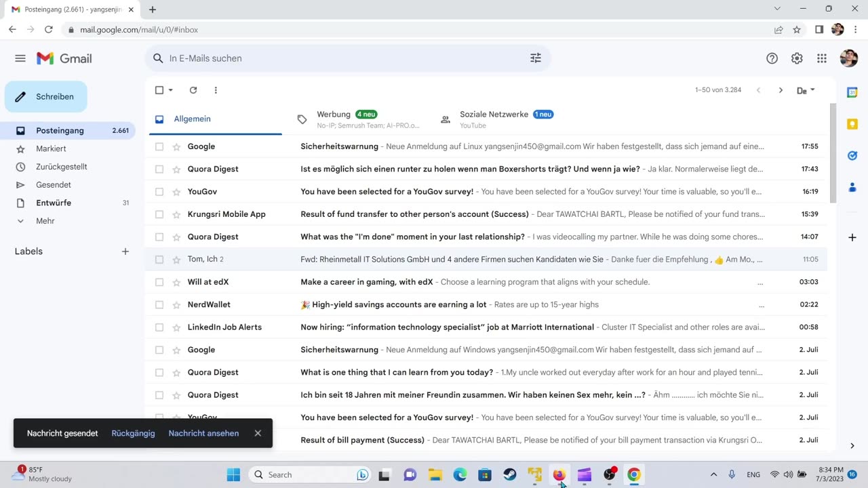Open Steam from the taskbar

pos(510,474)
